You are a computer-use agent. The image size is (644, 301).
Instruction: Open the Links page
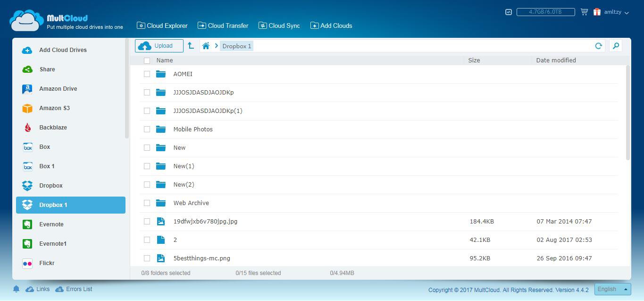pos(38,289)
